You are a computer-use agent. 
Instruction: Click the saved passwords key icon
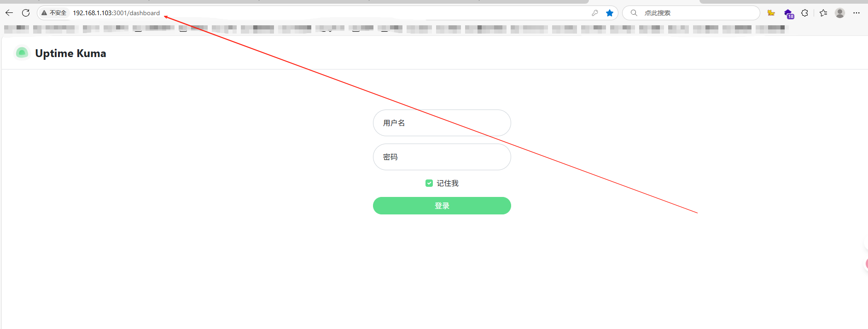[x=595, y=13]
